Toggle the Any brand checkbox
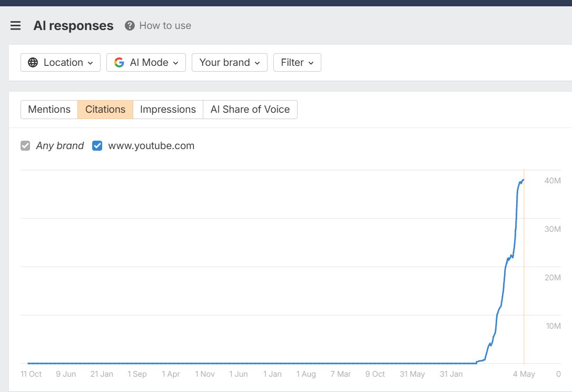 [x=25, y=145]
